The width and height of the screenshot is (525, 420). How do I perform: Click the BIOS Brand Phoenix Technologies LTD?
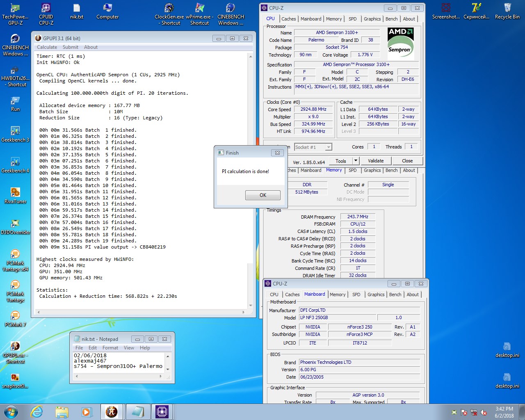359,362
